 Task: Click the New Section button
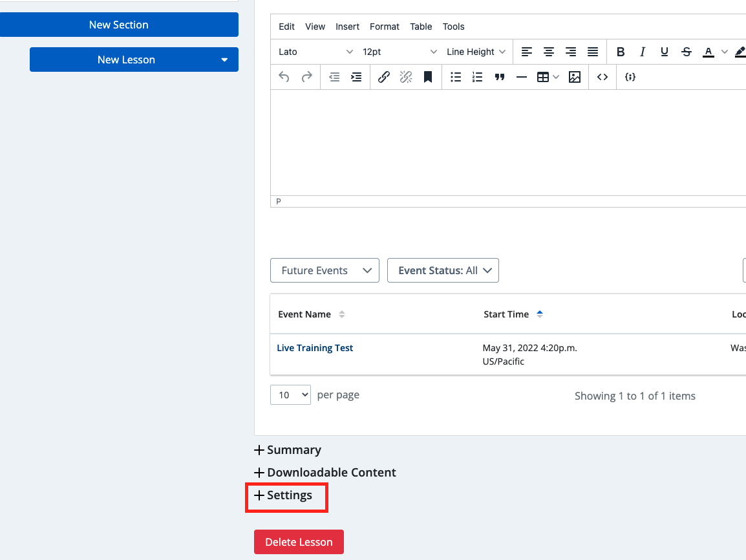pyautogui.click(x=119, y=25)
